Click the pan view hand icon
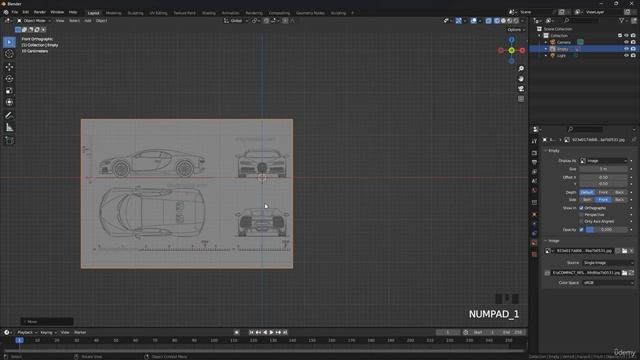640x360 pixels. 521,79
